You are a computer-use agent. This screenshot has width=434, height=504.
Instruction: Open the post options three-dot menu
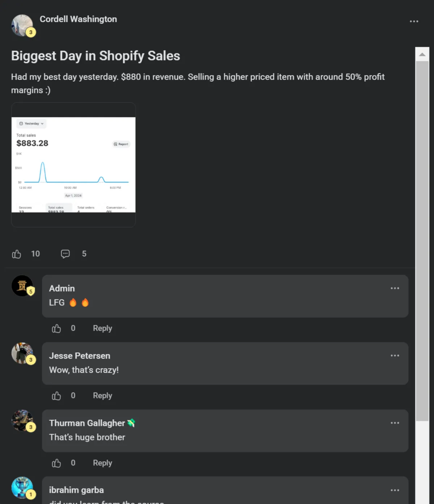click(414, 21)
